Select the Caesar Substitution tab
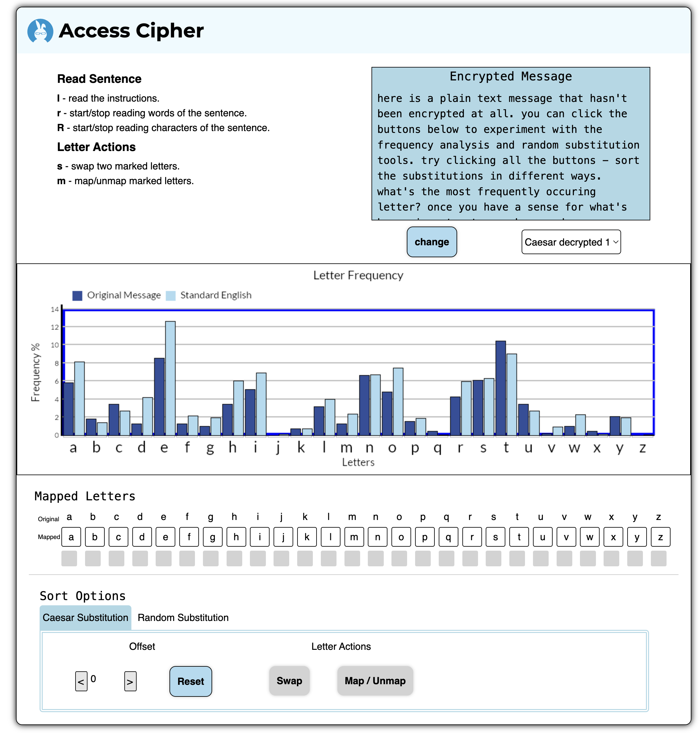The width and height of the screenshot is (700, 733). pyautogui.click(x=85, y=617)
